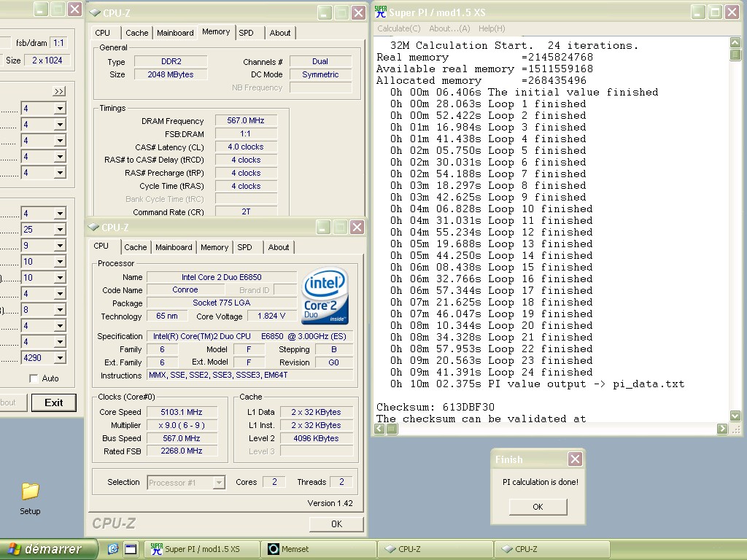747x560 pixels.
Task: Click Super PI vertical scrollbar up arrow
Action: coord(735,42)
